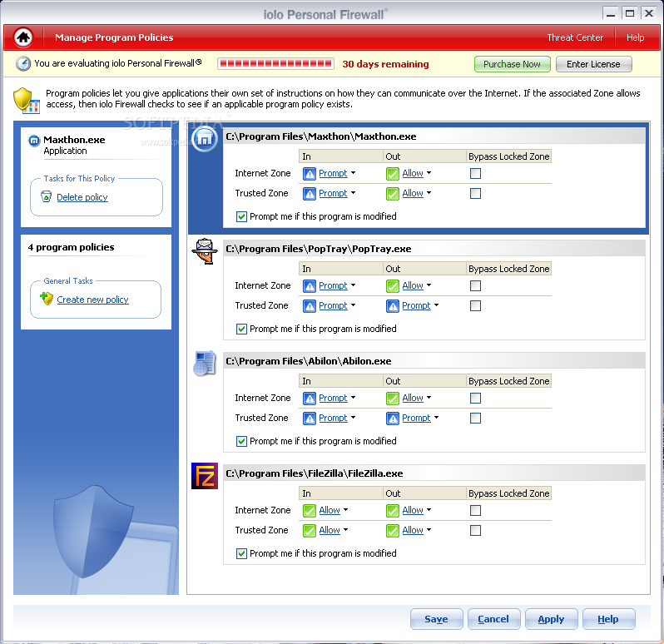Click PopTray Internet Zone In prompt icon
664x644 pixels.
(x=310, y=285)
